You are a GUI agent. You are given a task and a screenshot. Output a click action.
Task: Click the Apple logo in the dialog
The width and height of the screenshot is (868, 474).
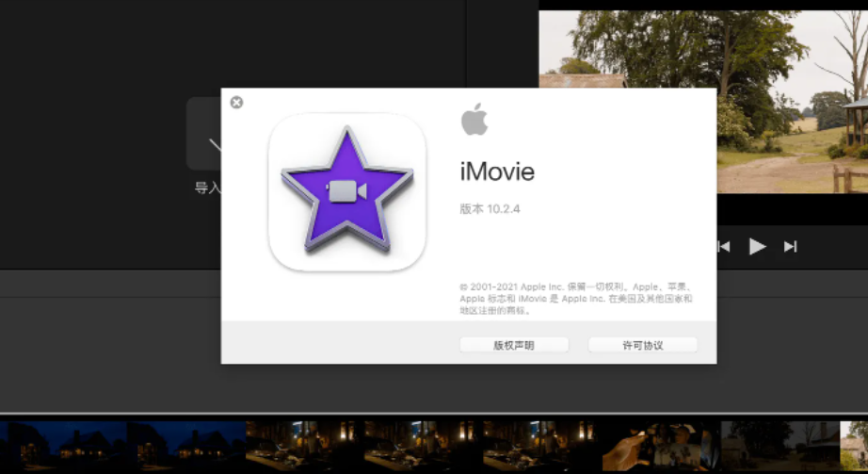(x=474, y=119)
